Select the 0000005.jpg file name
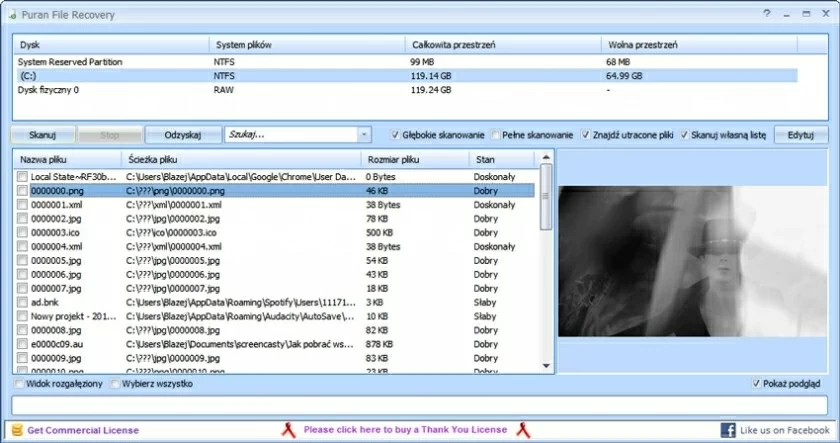 pyautogui.click(x=56, y=260)
